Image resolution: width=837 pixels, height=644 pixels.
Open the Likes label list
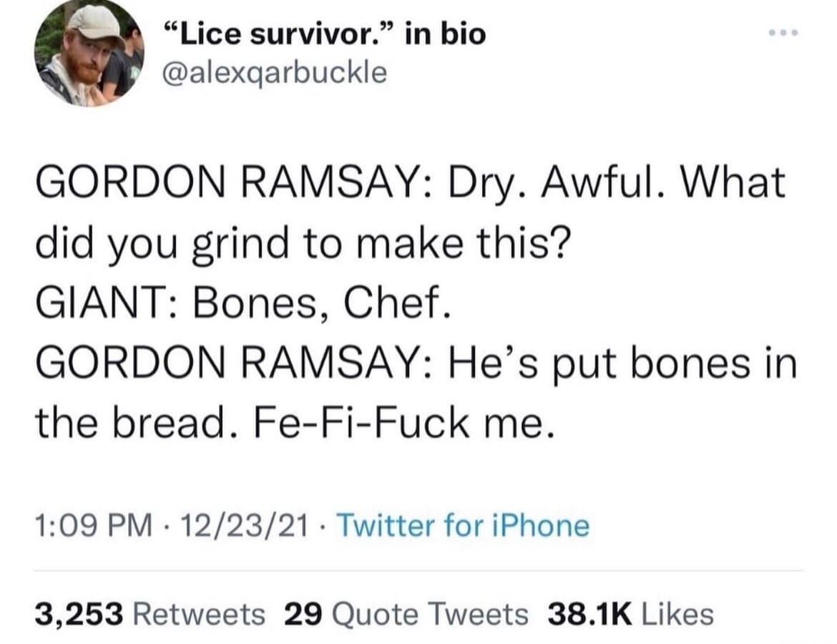point(677,613)
